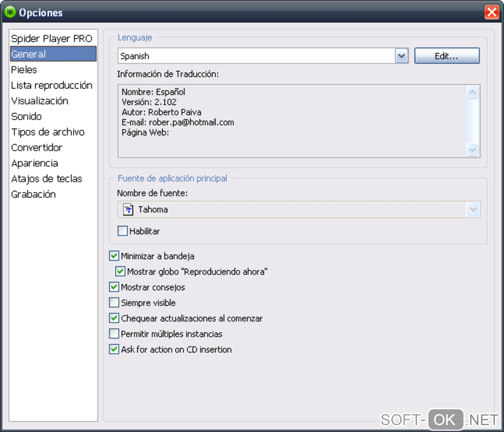Open Tipos de archivo settings

pos(53,132)
